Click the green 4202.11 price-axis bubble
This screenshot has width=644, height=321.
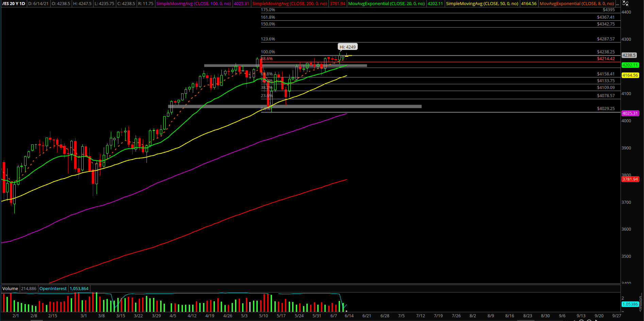tap(630, 65)
